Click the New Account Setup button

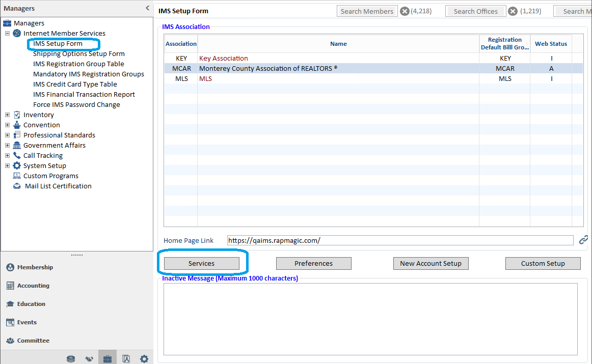431,263
